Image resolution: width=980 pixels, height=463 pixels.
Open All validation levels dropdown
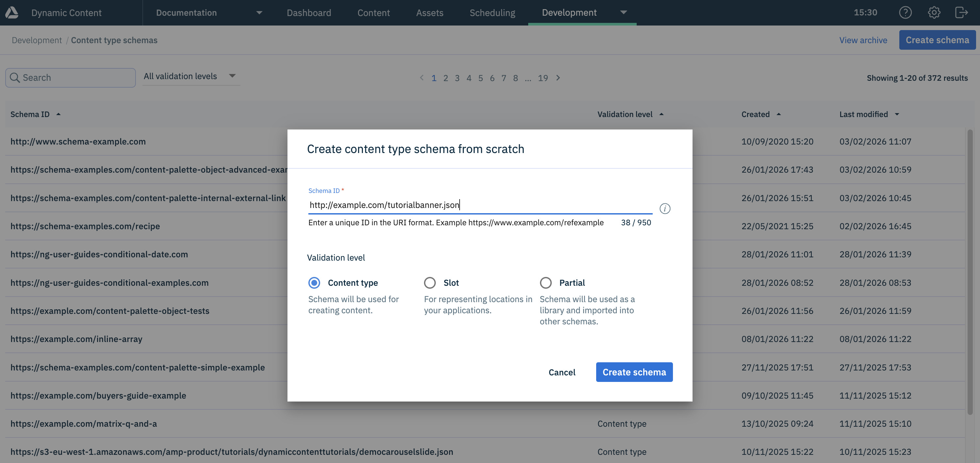(191, 76)
